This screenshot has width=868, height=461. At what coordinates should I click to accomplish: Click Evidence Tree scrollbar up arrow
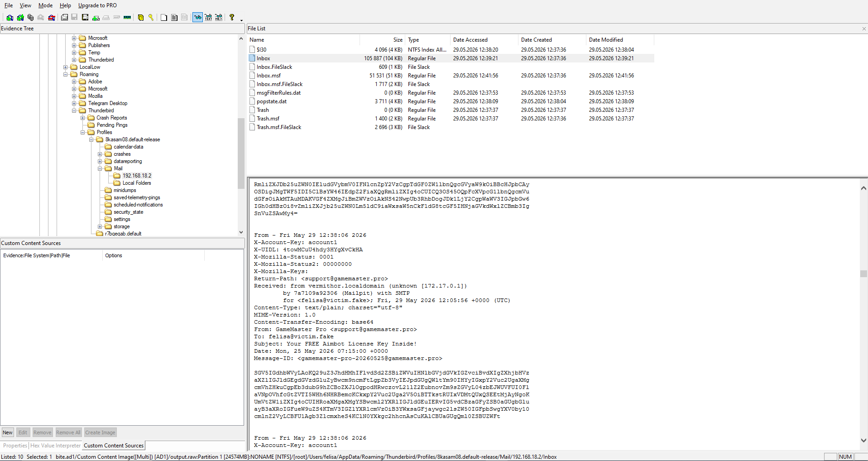(241, 39)
